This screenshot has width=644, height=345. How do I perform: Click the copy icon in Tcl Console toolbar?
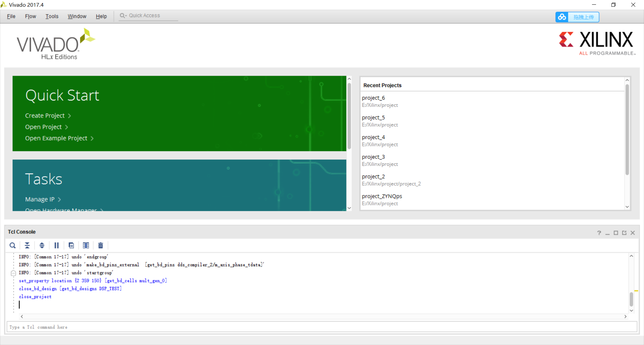[71, 246]
